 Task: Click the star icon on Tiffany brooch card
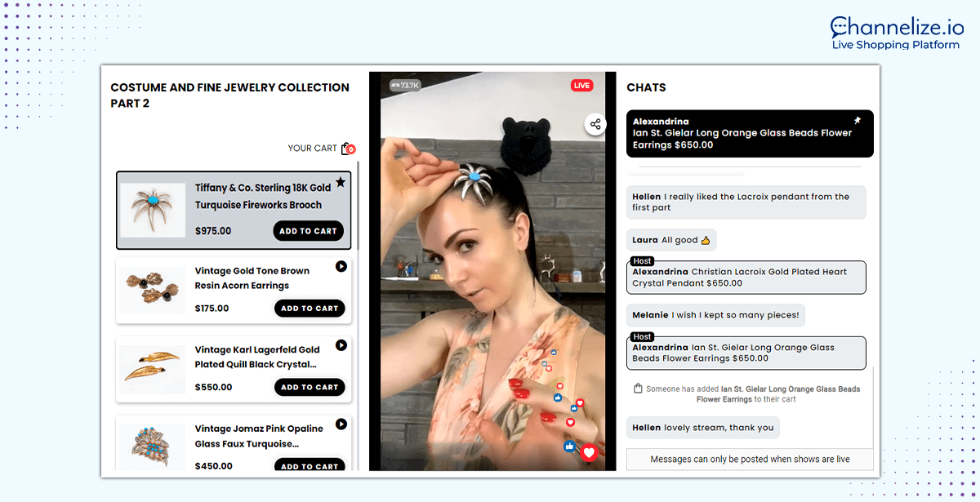pos(341,182)
